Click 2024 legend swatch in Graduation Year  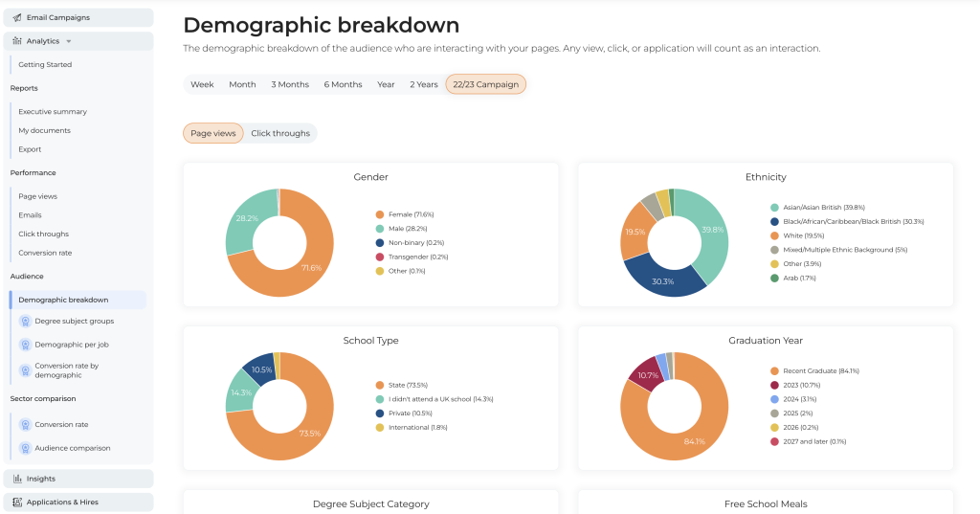774,399
